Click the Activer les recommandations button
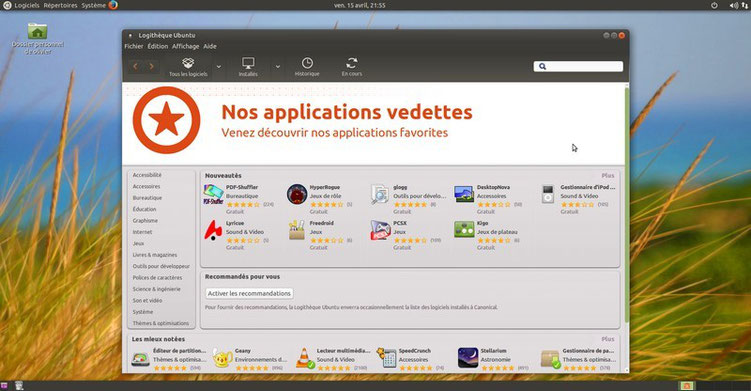Screen dimensions: 751x391 [249, 293]
